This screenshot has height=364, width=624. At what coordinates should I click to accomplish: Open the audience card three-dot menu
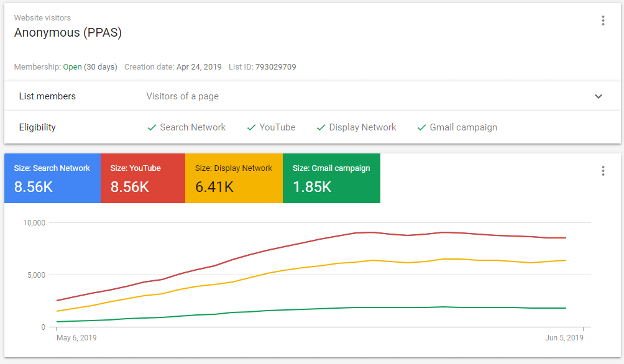tap(602, 20)
